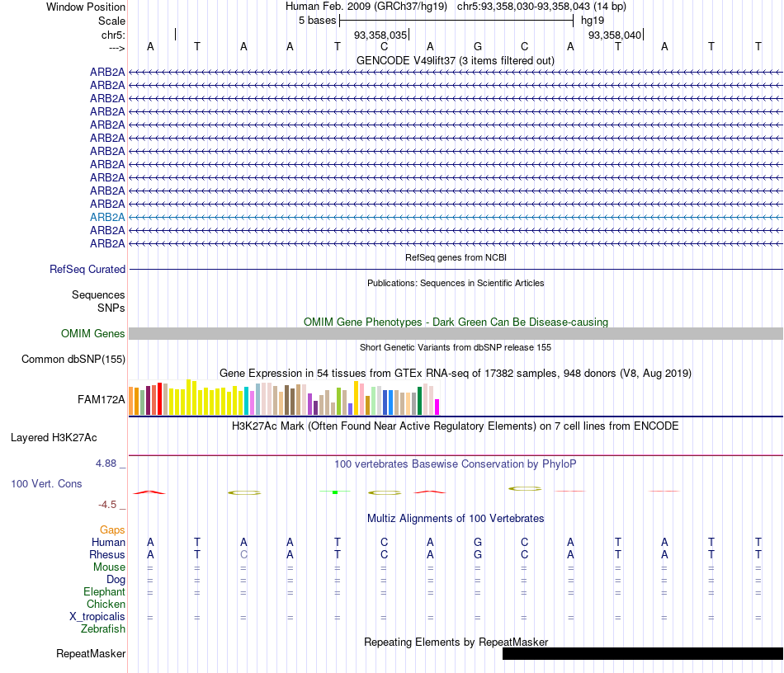This screenshot has width=784, height=673.
Task: Click the ---> base sequence direction arrow
Action: coord(117,48)
